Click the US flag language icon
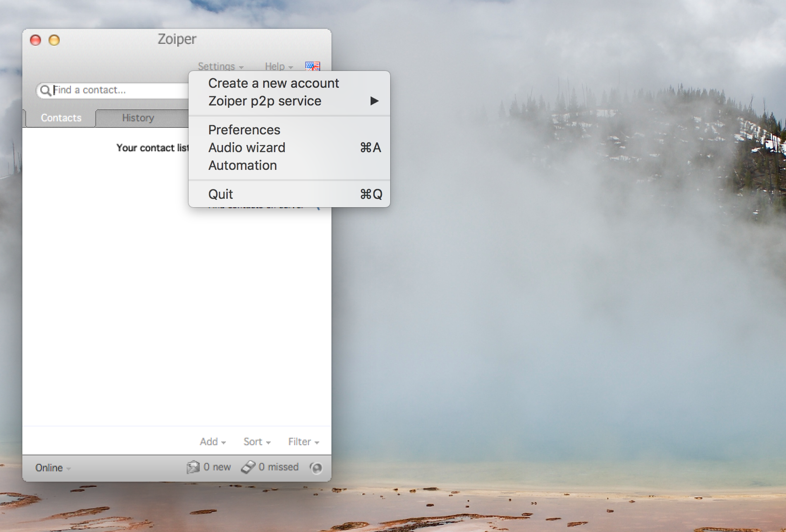 [x=312, y=66]
